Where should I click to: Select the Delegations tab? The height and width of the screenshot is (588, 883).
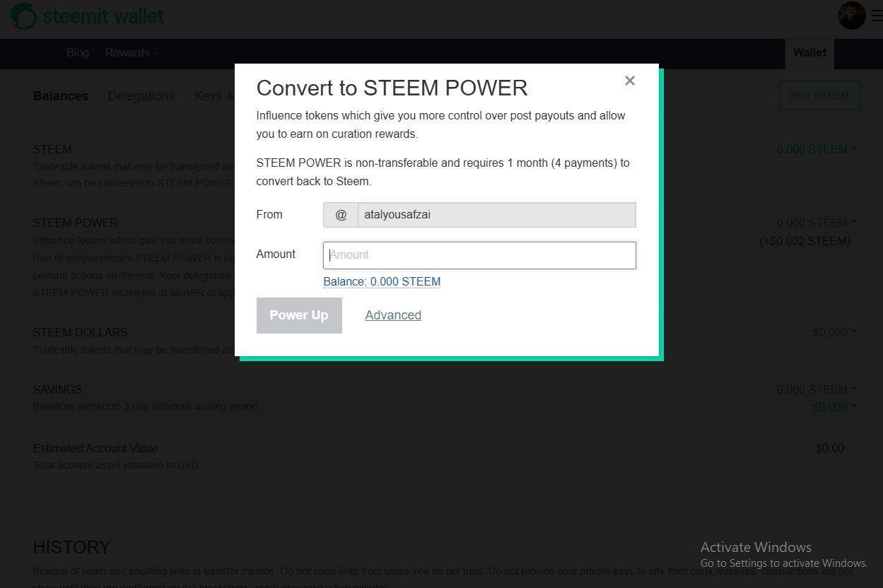pos(141,96)
